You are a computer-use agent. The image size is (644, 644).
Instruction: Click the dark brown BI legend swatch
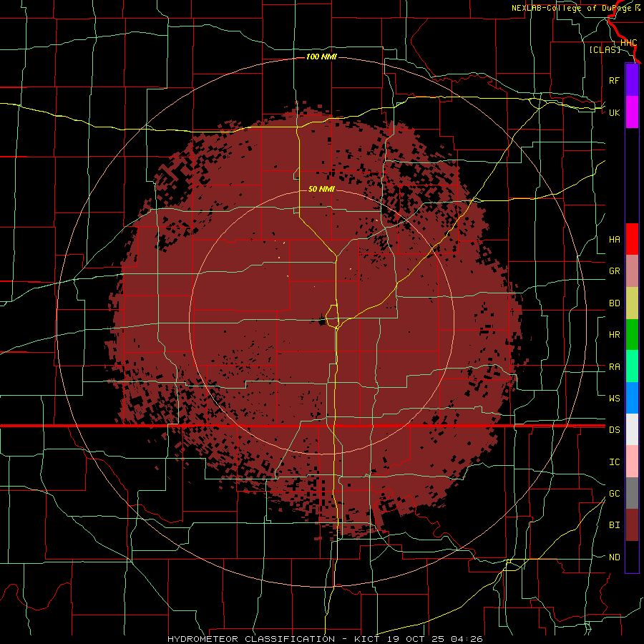click(632, 525)
